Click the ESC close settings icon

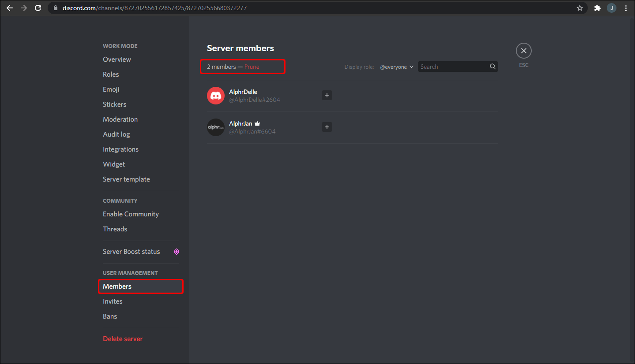coord(523,51)
